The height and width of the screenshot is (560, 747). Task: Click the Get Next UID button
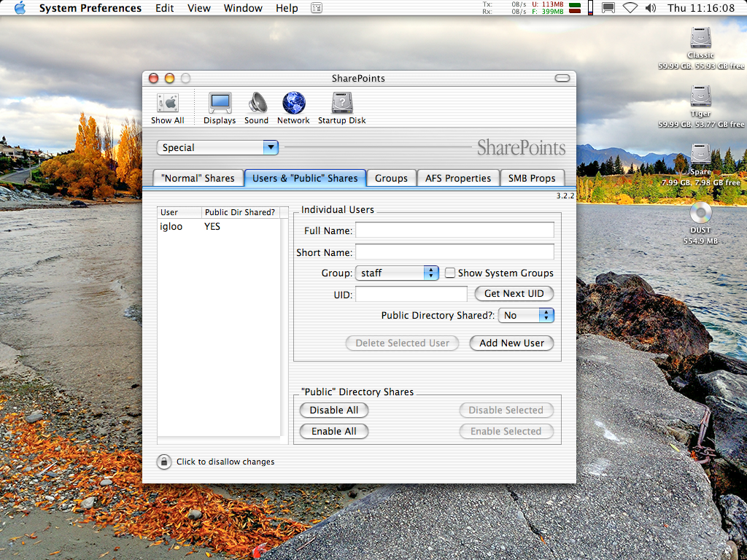pos(514,294)
